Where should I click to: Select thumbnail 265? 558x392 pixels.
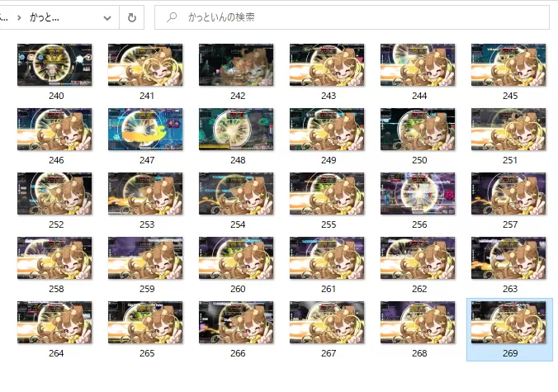tap(145, 323)
